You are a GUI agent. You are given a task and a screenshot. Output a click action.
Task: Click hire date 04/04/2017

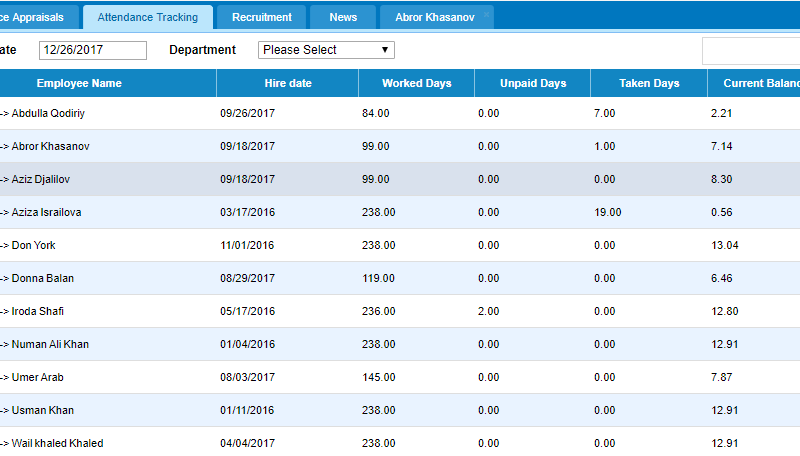pos(247,443)
